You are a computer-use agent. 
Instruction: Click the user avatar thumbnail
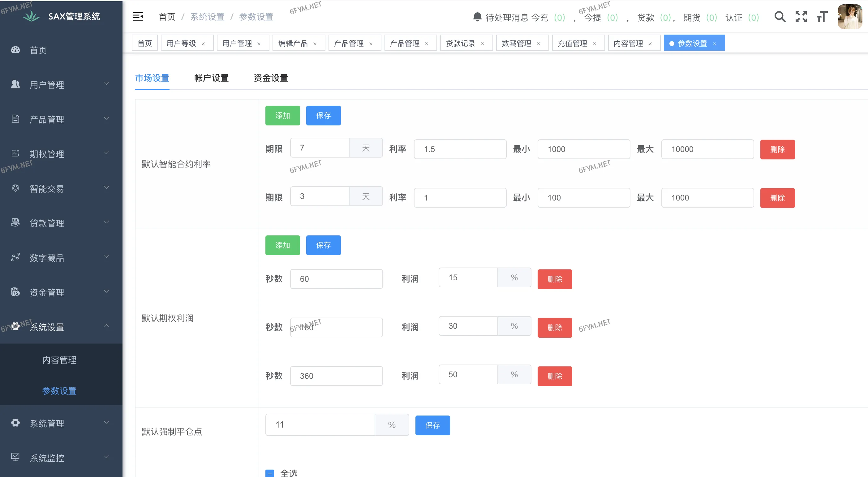850,16
